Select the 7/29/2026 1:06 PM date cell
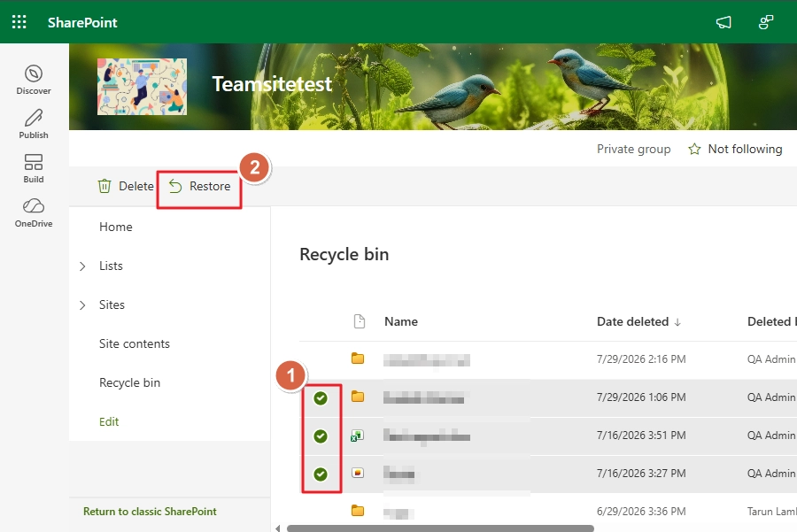Image resolution: width=797 pixels, height=532 pixels. (x=641, y=397)
